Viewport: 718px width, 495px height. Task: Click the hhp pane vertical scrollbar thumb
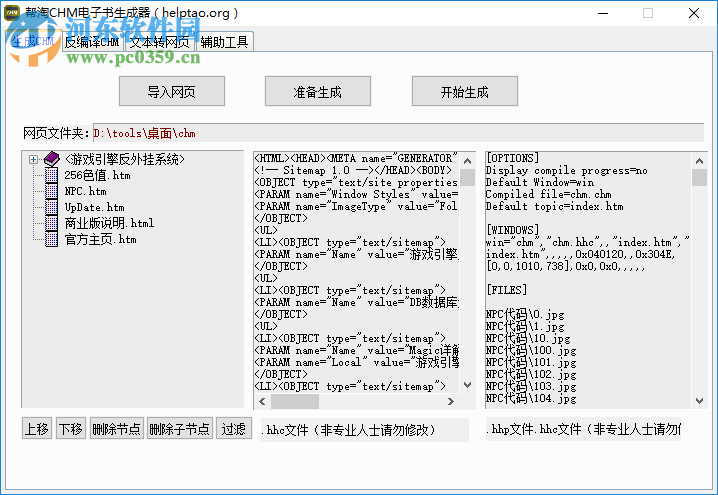pyautogui.click(x=699, y=178)
